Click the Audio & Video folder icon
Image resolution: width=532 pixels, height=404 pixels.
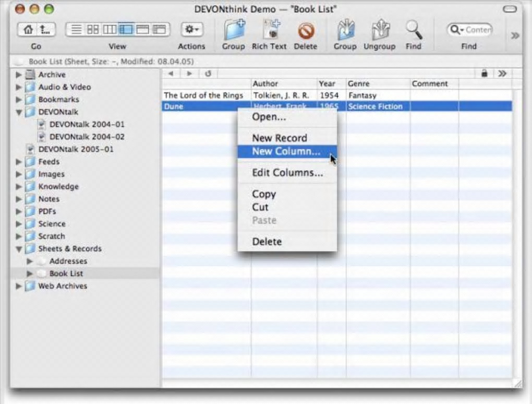[30, 87]
